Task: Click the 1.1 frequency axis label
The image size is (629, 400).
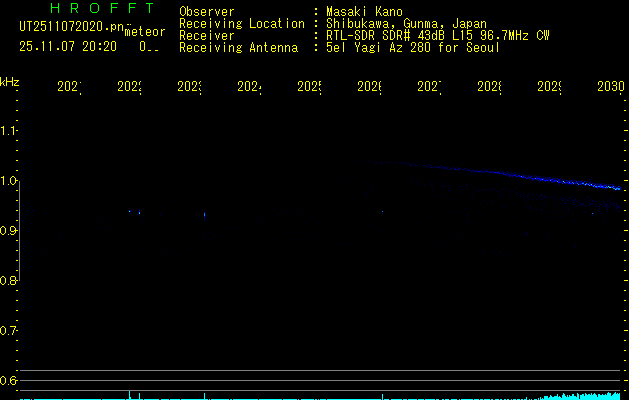Action: coord(8,130)
